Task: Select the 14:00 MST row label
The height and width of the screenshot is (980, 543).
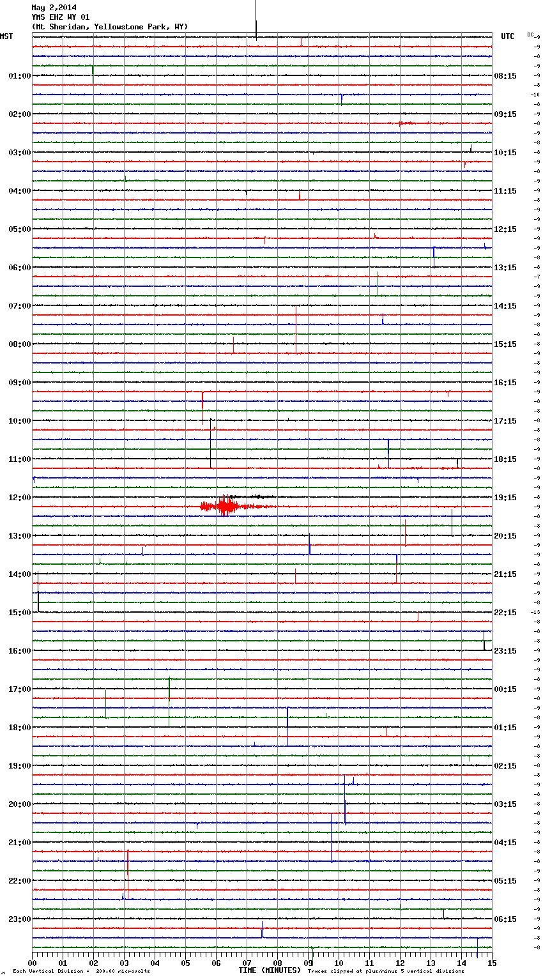Action: coord(20,574)
